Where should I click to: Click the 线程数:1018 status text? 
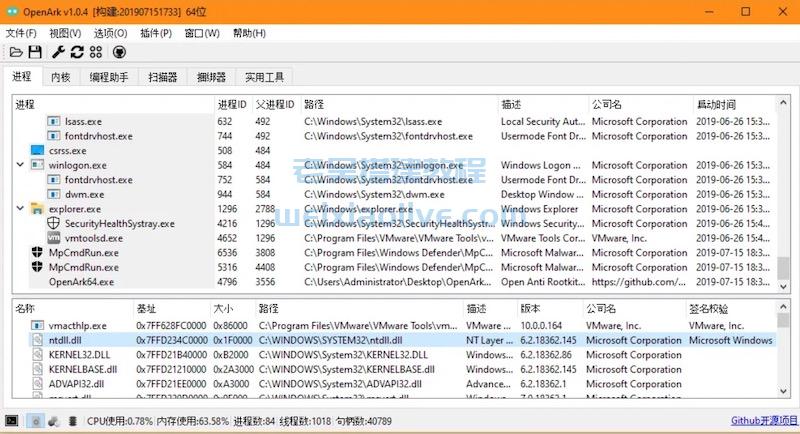305,421
